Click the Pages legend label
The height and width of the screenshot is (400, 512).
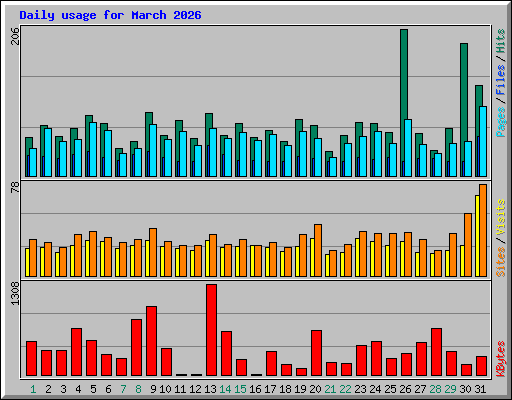point(501,122)
